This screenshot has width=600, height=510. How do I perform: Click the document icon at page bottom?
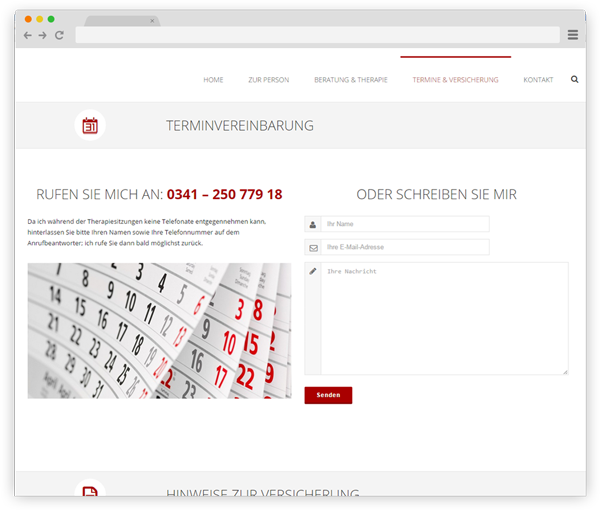(x=90, y=491)
